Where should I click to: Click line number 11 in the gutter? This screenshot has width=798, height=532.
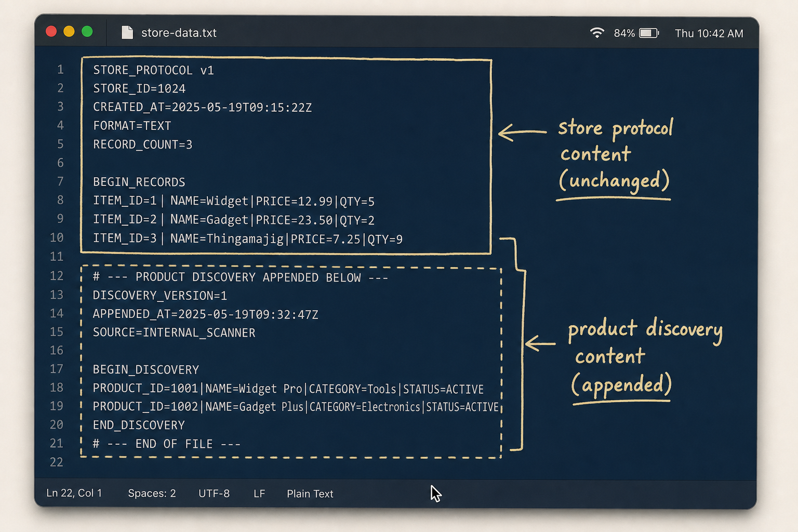(x=57, y=257)
